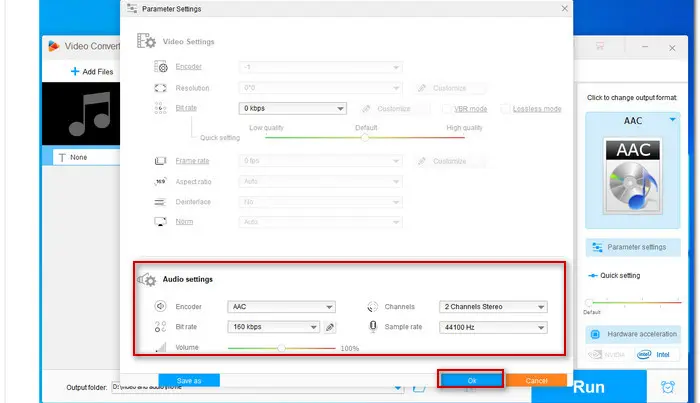700x403 pixels.
Task: Click the None subtitle selector
Action: click(87, 157)
